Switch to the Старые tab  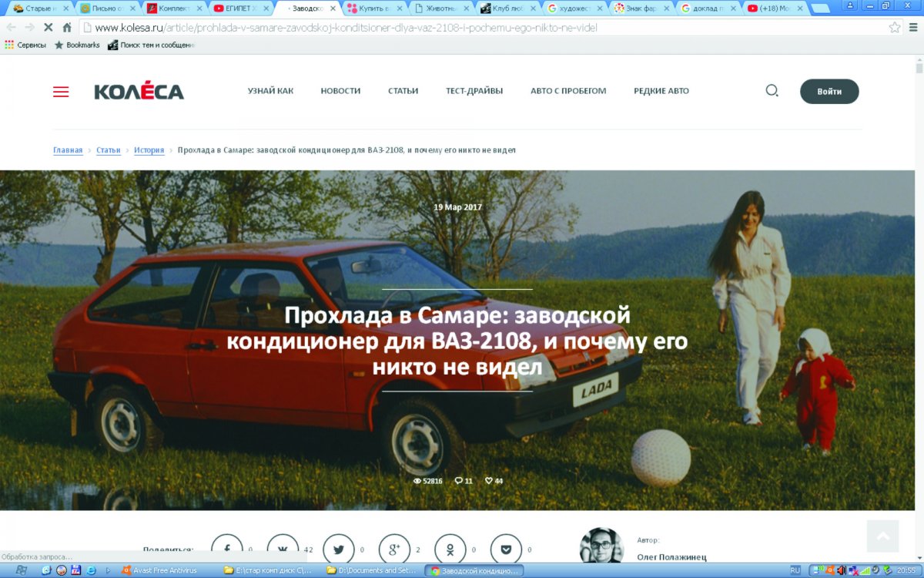point(40,8)
